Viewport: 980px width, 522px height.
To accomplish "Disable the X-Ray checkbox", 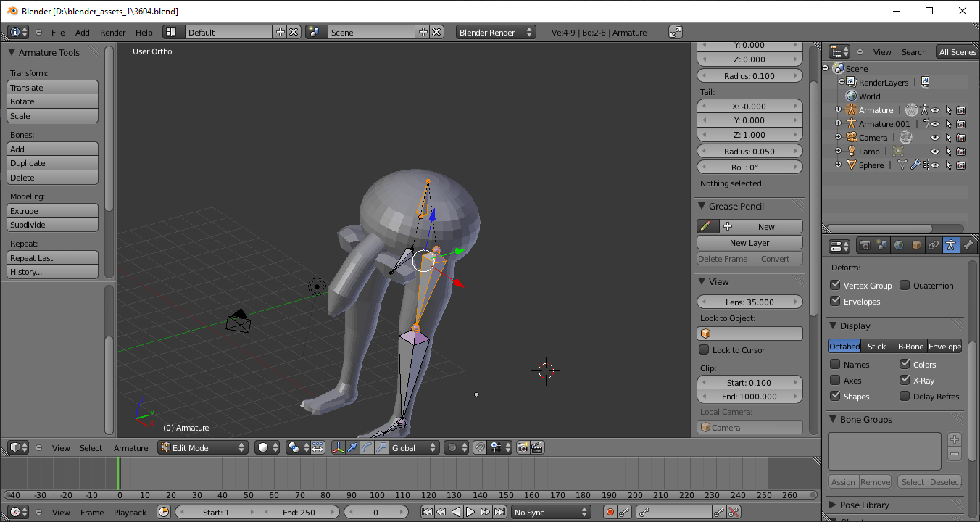I will [905, 381].
